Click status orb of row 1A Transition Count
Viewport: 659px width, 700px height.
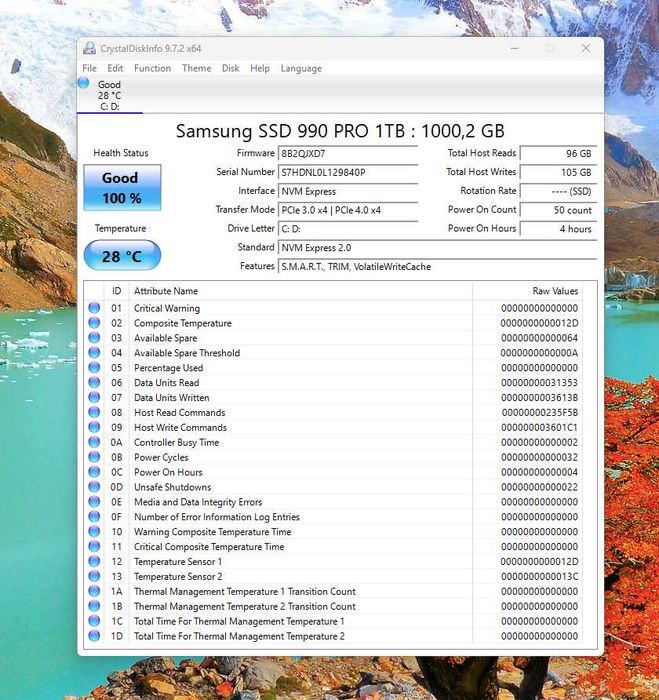(x=94, y=591)
